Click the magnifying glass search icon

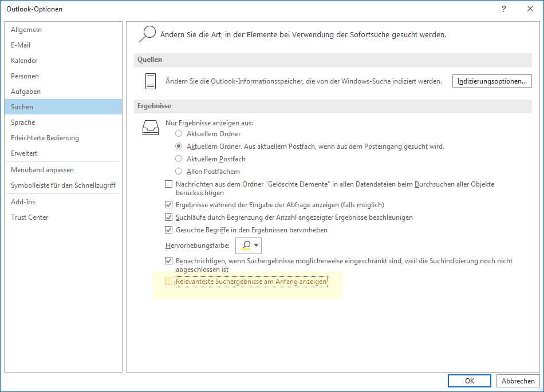point(147,34)
